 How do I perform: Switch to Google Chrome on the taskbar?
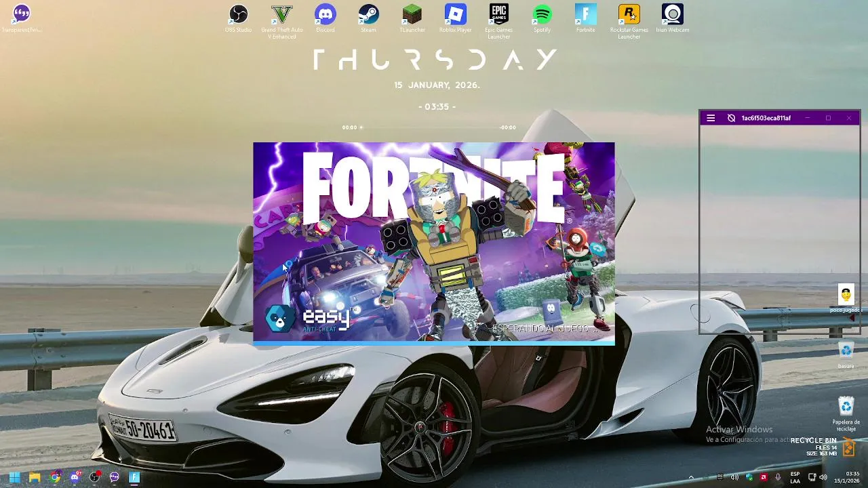(55, 477)
